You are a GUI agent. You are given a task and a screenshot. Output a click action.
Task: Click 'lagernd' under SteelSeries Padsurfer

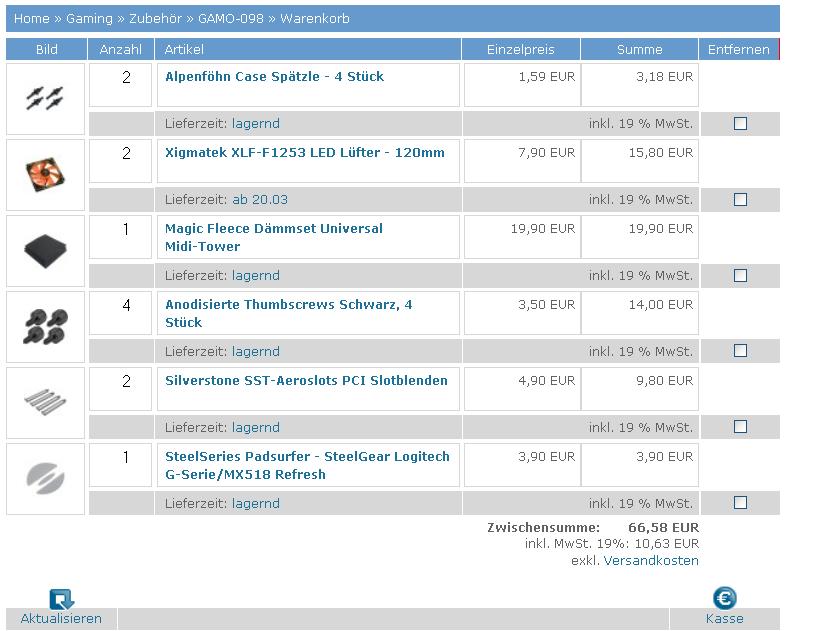[x=256, y=504]
